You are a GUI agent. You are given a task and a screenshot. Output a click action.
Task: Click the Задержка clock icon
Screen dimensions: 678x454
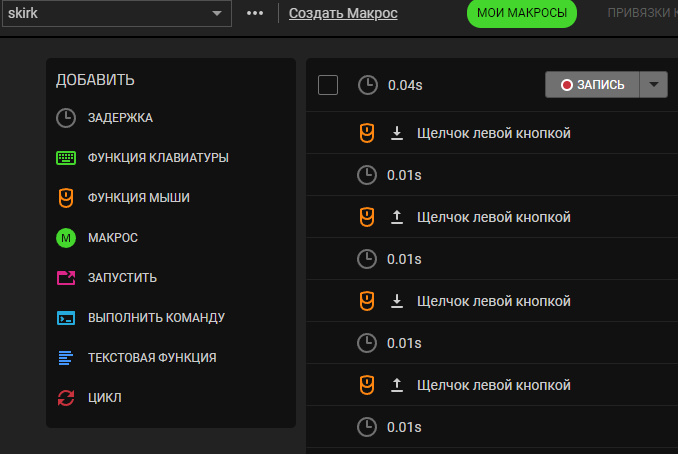[x=66, y=118]
